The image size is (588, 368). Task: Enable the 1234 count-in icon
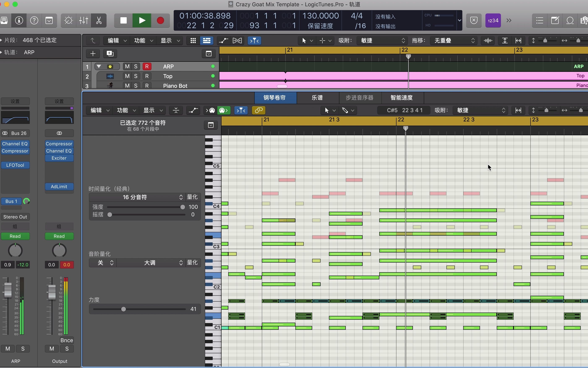(x=493, y=20)
